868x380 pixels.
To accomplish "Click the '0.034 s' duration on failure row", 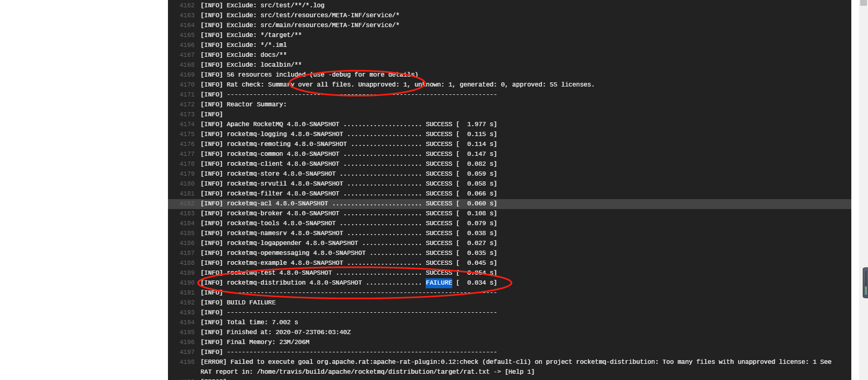I will [480, 283].
